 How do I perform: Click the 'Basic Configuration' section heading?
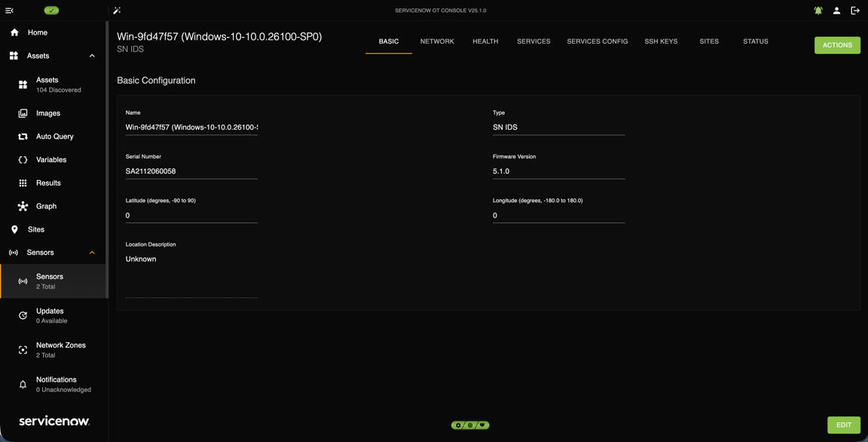tap(156, 80)
